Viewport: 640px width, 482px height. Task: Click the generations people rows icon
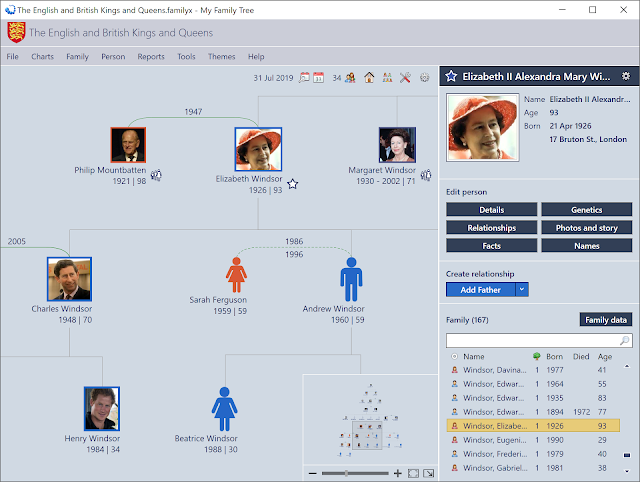(x=387, y=78)
